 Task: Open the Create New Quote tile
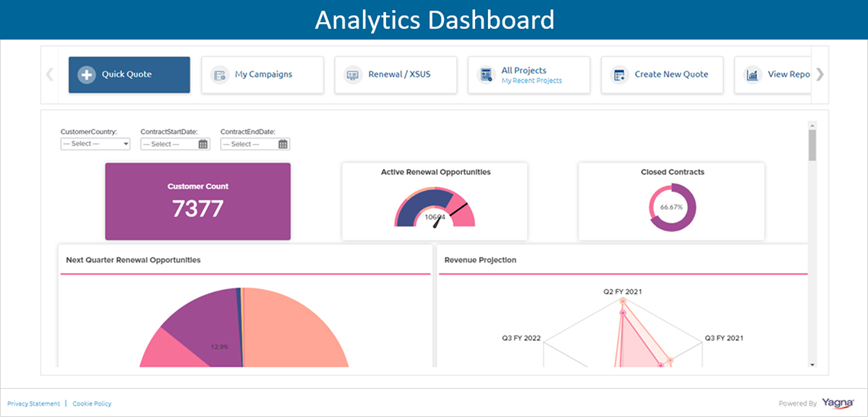click(x=662, y=75)
